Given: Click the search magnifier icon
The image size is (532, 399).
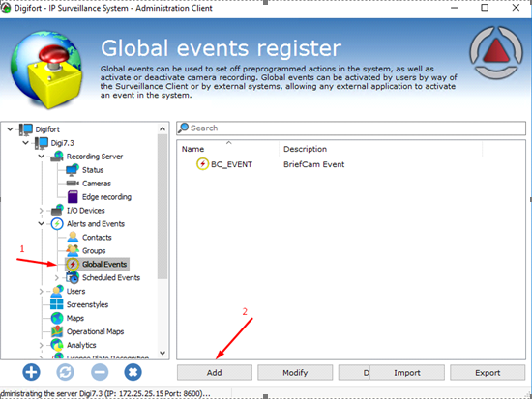Looking at the screenshot, I should [183, 128].
